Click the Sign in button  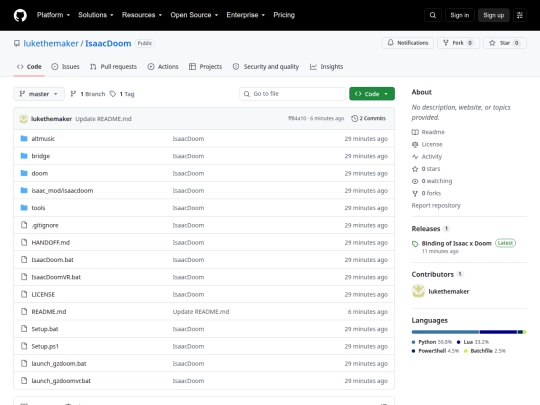pos(459,15)
